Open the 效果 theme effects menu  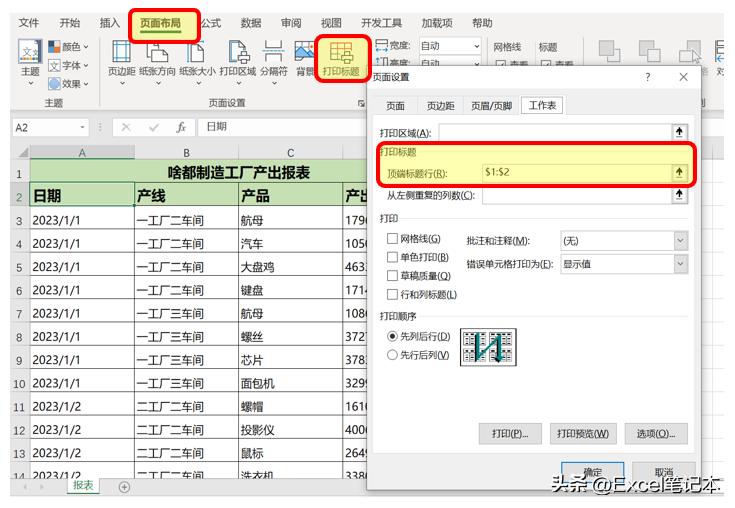(68, 84)
